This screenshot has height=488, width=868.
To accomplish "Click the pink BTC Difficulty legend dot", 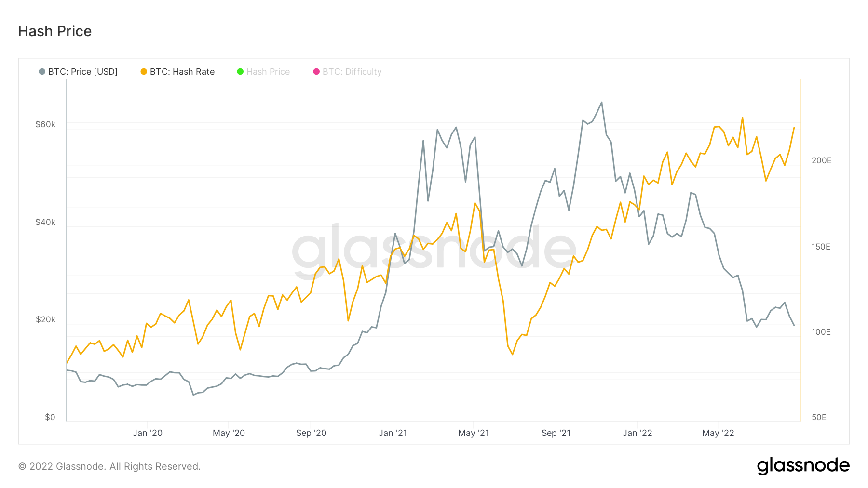I will (316, 72).
